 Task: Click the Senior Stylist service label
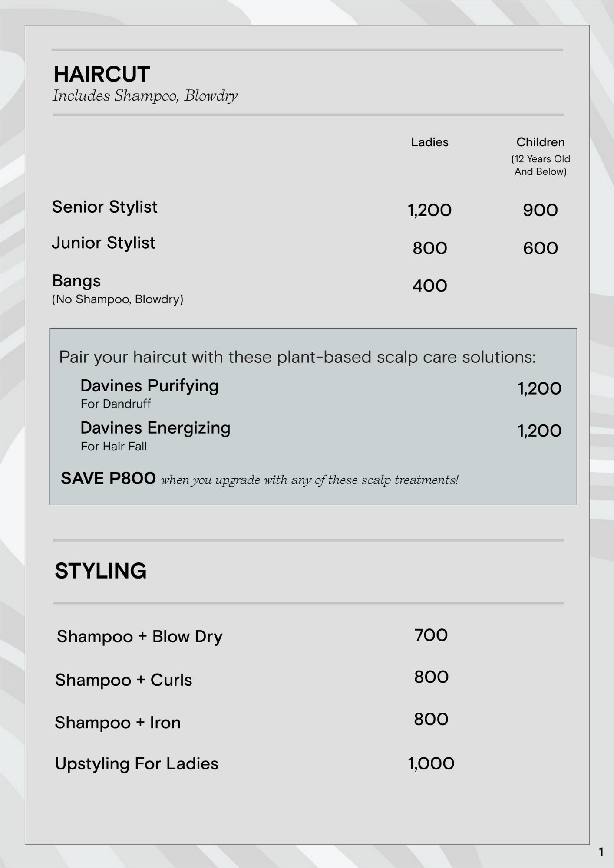click(105, 207)
